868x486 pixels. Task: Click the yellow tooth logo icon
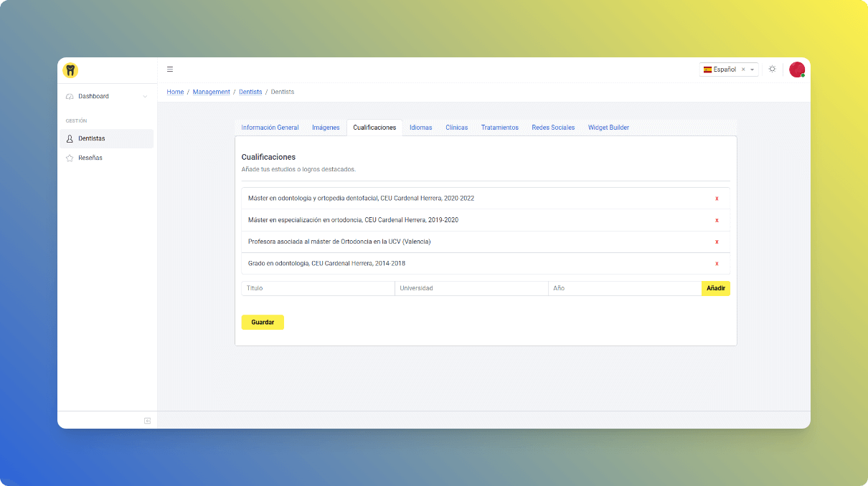[70, 70]
